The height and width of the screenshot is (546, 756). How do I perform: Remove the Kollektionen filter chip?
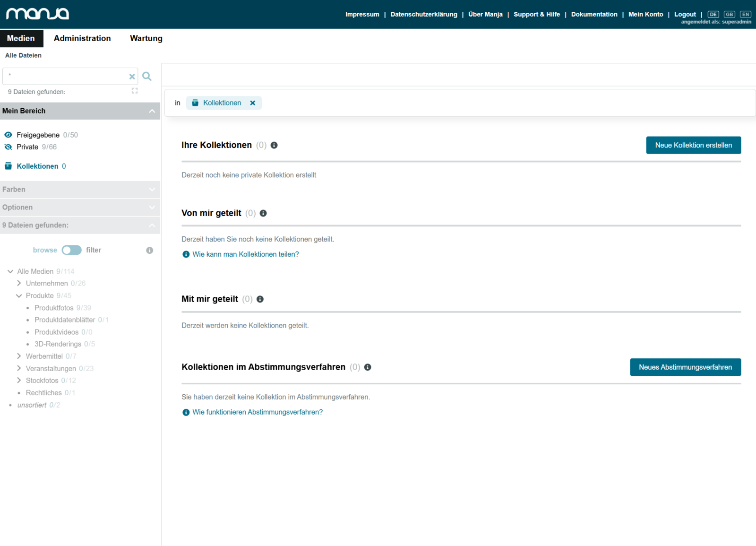[253, 103]
